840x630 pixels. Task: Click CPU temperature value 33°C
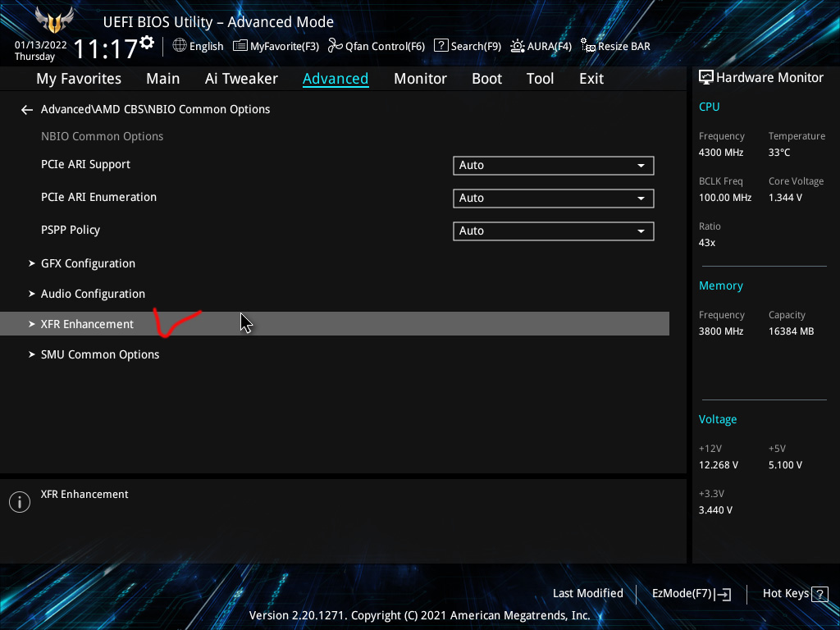click(x=779, y=153)
